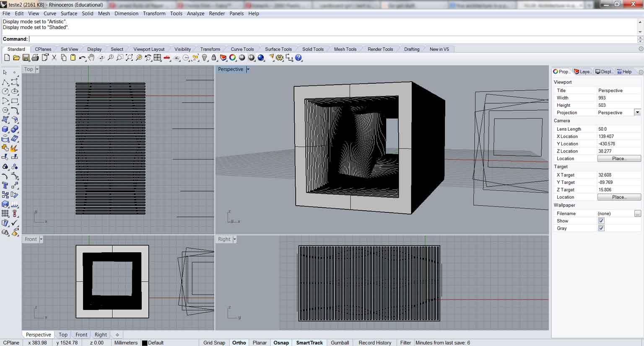This screenshot has height=346, width=644.
Task: Open the Surface menu
Action: [x=69, y=13]
